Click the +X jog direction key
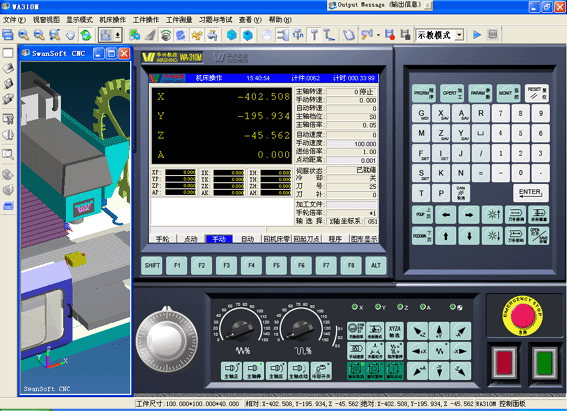Screen dimensions: 567x411 tap(418, 351)
